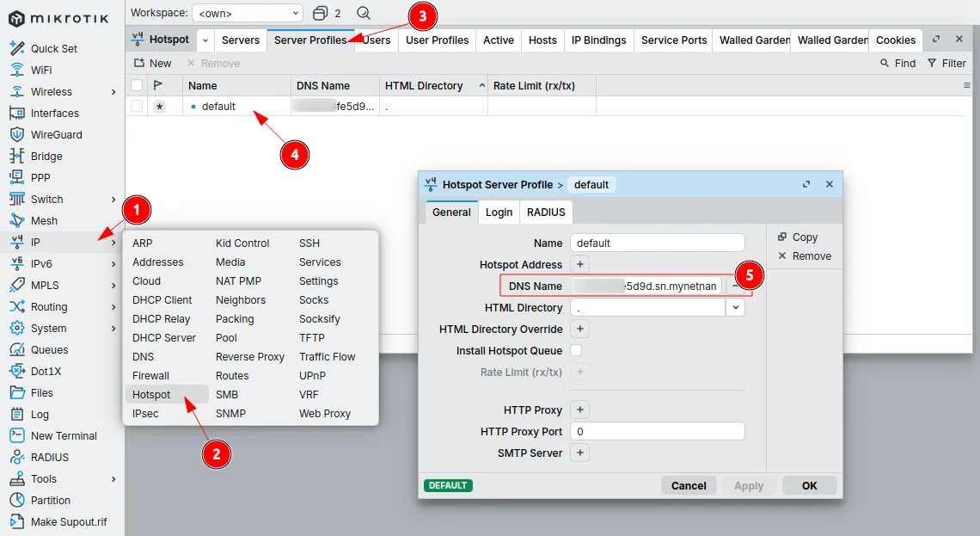The image size is (980, 536).
Task: Switch to the Cookies tab
Action: coord(896,40)
